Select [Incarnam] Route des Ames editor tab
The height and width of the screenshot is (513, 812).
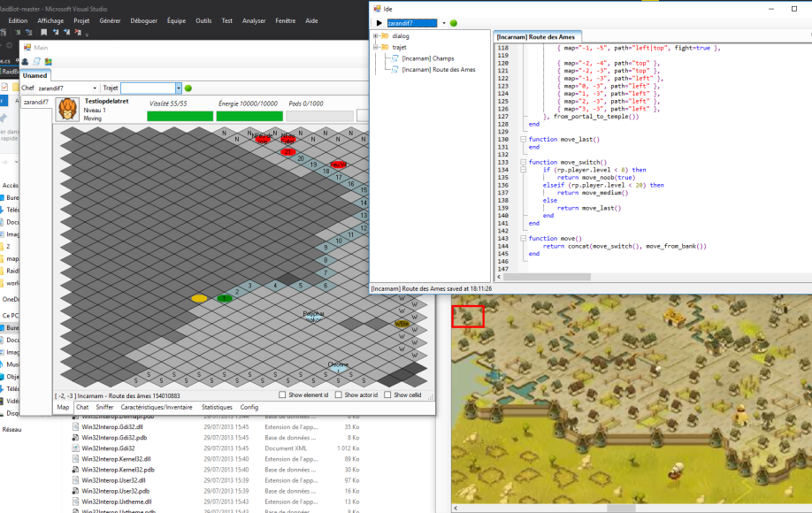pos(536,37)
